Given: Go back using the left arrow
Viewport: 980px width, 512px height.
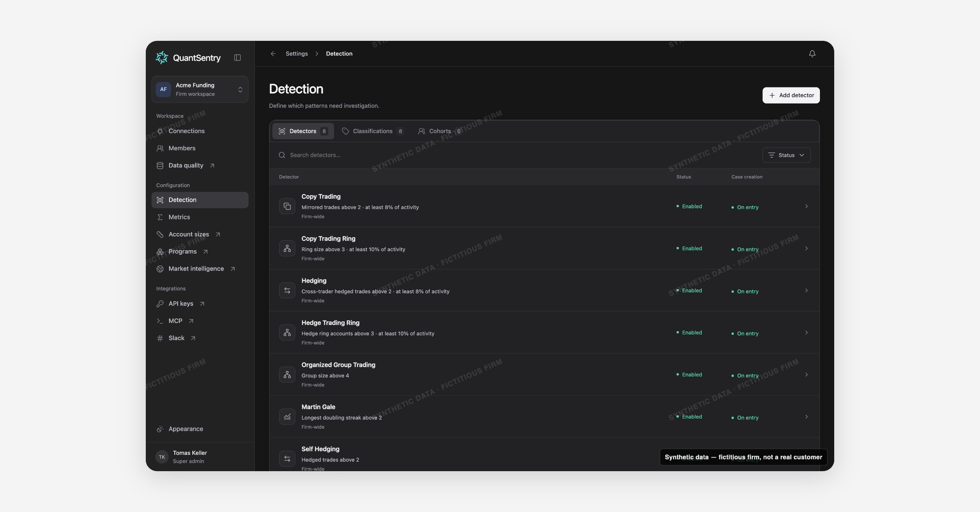Looking at the screenshot, I should pos(273,53).
